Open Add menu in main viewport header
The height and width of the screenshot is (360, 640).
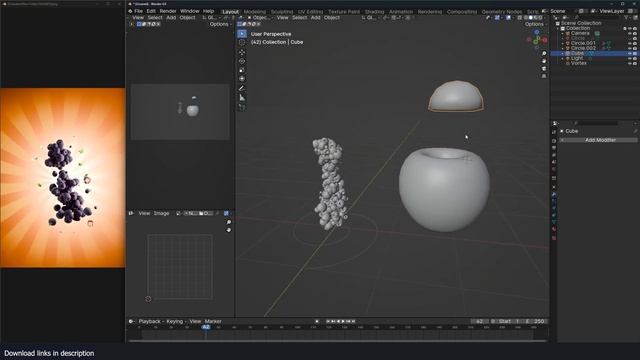click(316, 18)
